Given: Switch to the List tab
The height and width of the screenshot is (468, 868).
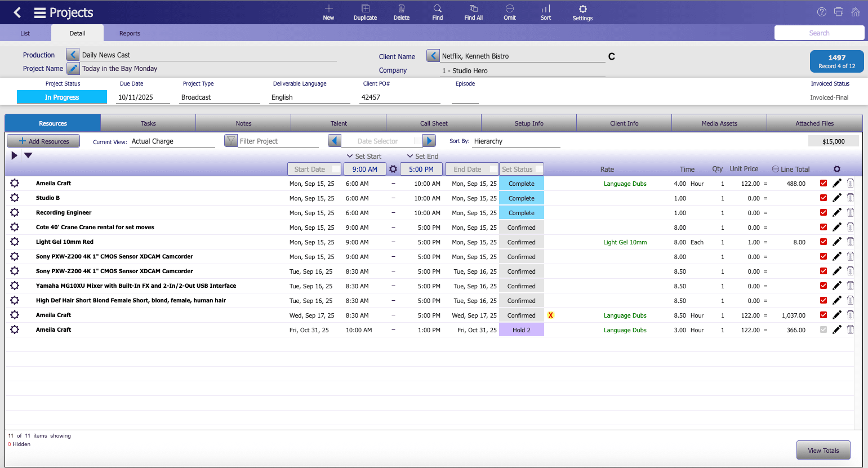Looking at the screenshot, I should pyautogui.click(x=25, y=33).
